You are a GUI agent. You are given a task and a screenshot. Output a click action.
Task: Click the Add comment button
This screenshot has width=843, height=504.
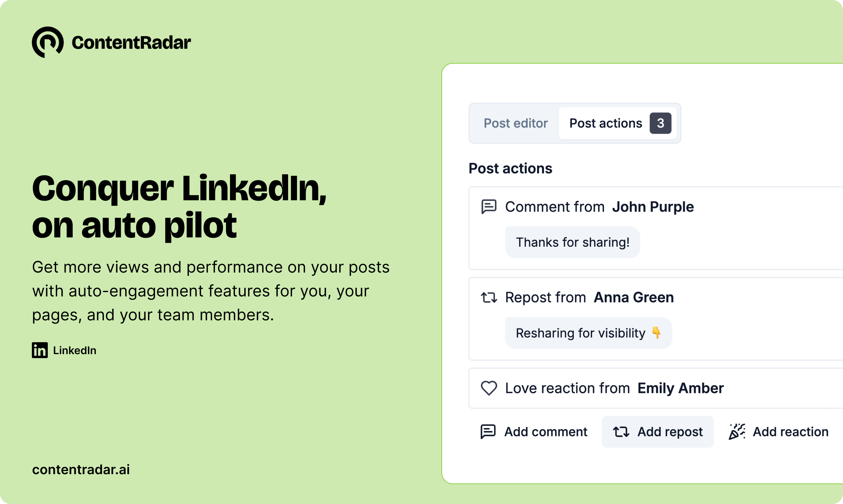[x=534, y=432]
